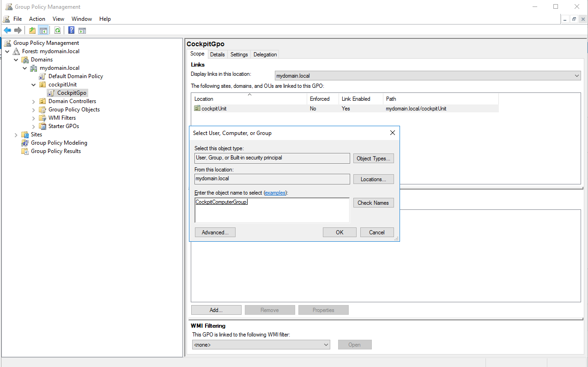This screenshot has width=588, height=367.
Task: Select the Group Policy Management root node icon
Action: point(8,43)
